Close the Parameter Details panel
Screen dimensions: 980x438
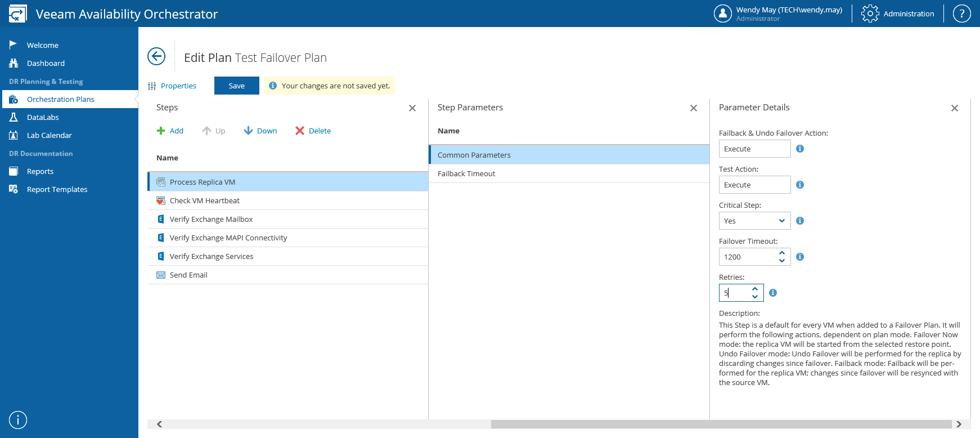[x=955, y=108]
